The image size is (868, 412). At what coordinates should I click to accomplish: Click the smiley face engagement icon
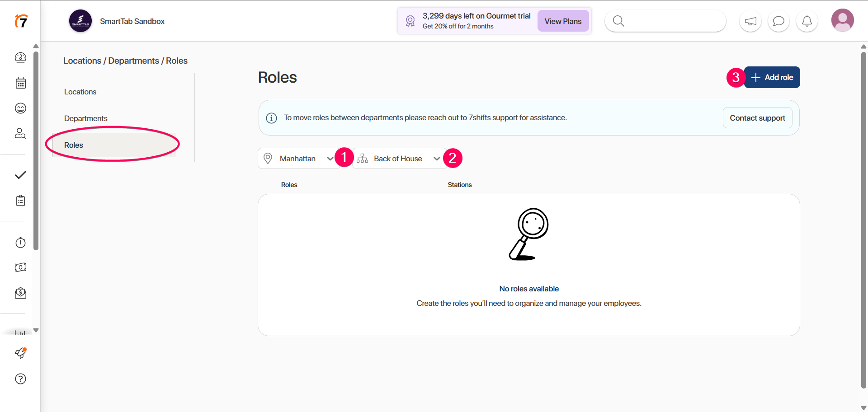[20, 108]
